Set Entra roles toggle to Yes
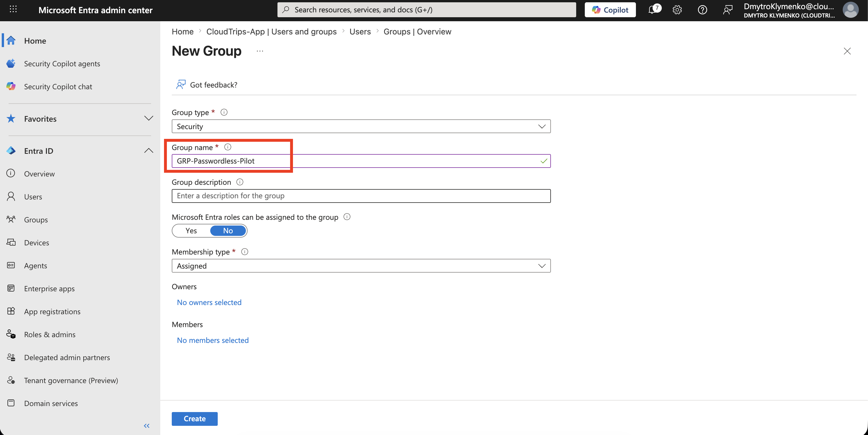 click(191, 231)
